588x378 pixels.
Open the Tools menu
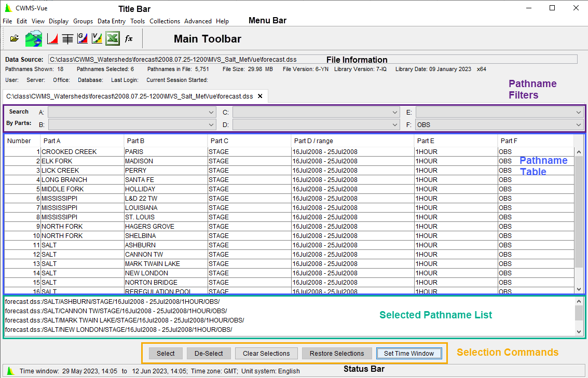click(x=137, y=21)
